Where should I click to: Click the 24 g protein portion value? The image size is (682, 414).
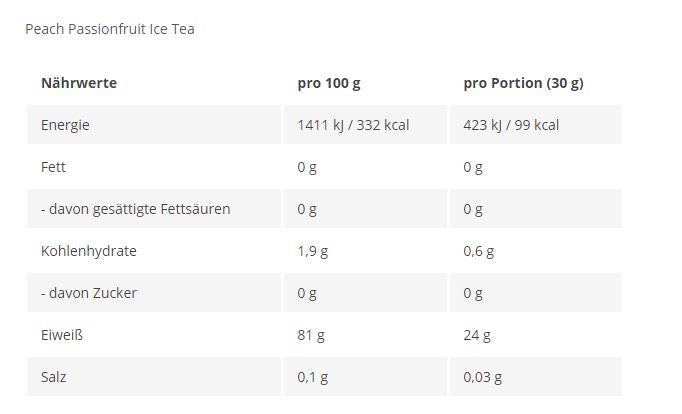(x=477, y=335)
